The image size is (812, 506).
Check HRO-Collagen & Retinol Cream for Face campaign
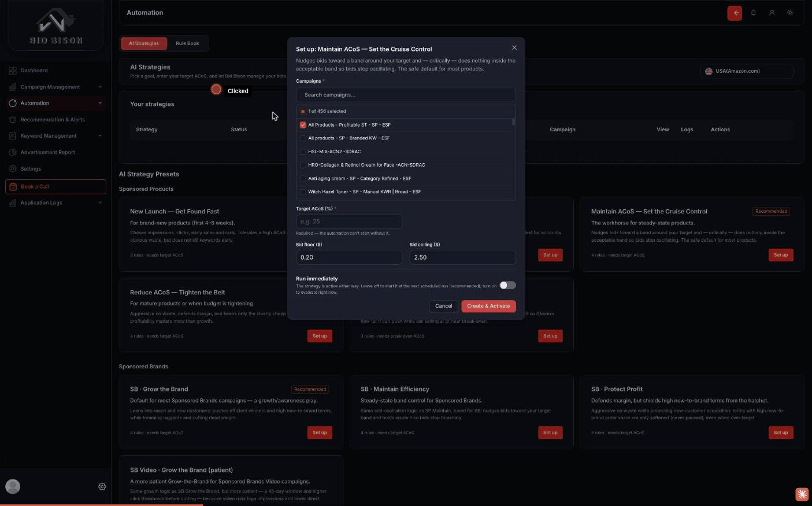pyautogui.click(x=303, y=165)
